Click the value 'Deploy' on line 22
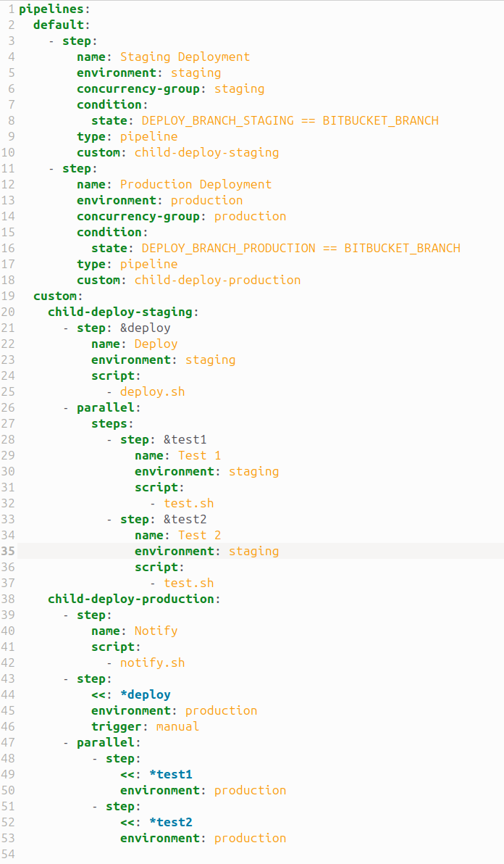Viewport: 504px width, 864px height. [x=156, y=344]
